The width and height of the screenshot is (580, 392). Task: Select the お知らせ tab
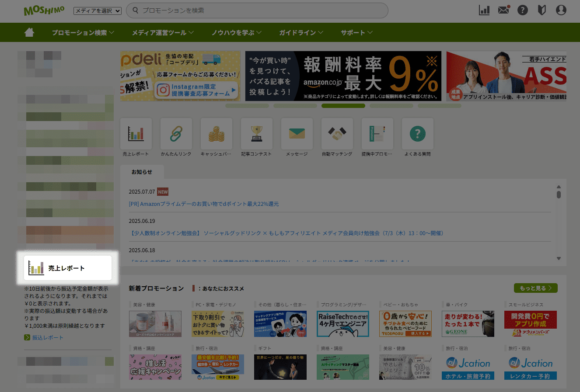142,172
